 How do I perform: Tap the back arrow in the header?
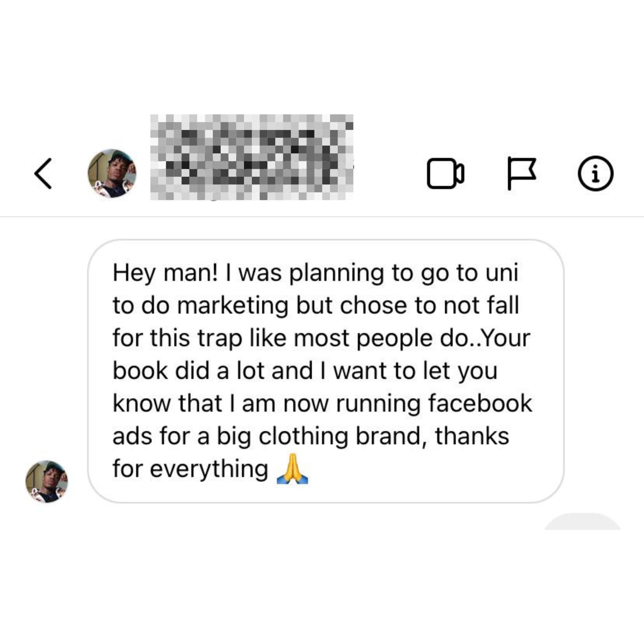click(x=43, y=173)
